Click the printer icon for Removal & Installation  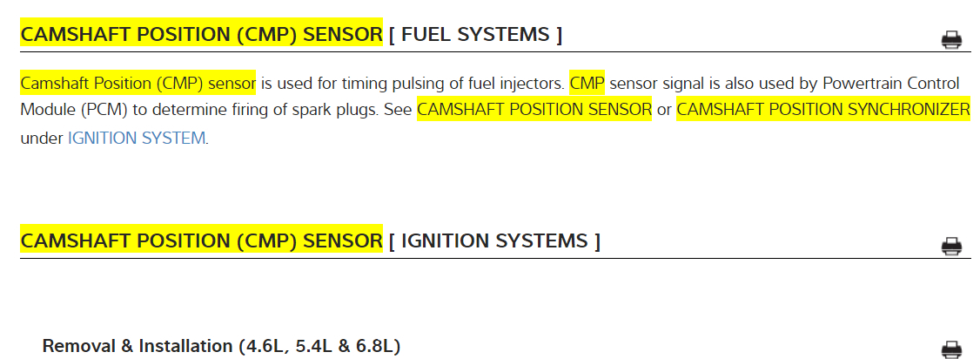[x=951, y=349]
